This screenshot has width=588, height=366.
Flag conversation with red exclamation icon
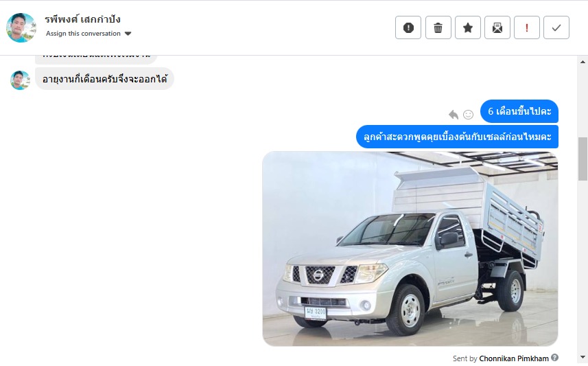click(x=527, y=27)
